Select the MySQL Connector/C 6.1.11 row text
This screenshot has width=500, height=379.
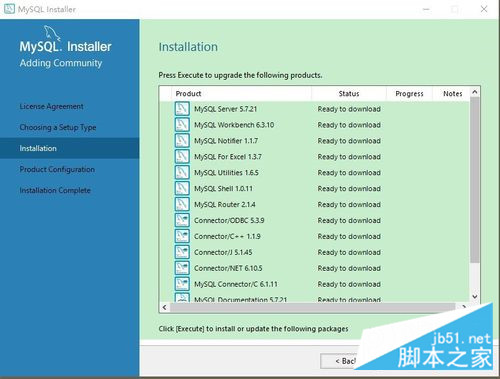pos(236,284)
